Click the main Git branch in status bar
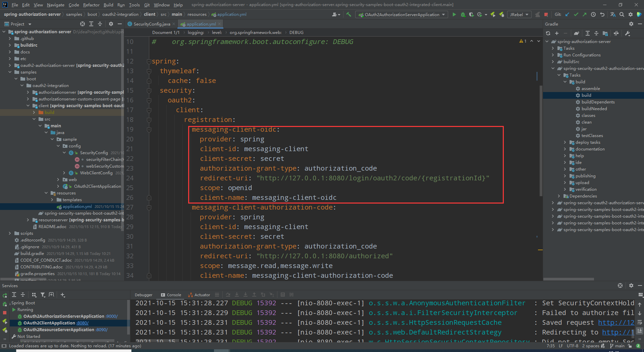The height and width of the screenshot is (352, 644). [617, 346]
